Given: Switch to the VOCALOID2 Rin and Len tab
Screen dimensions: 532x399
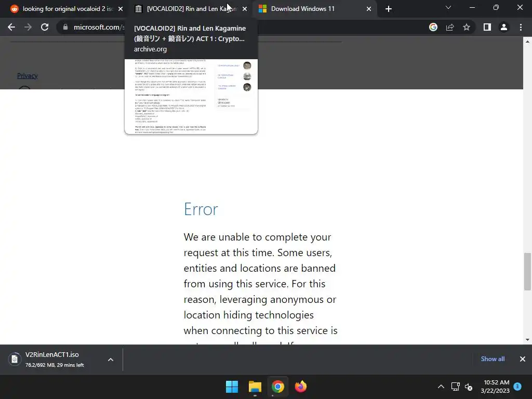Looking at the screenshot, I should [190, 9].
